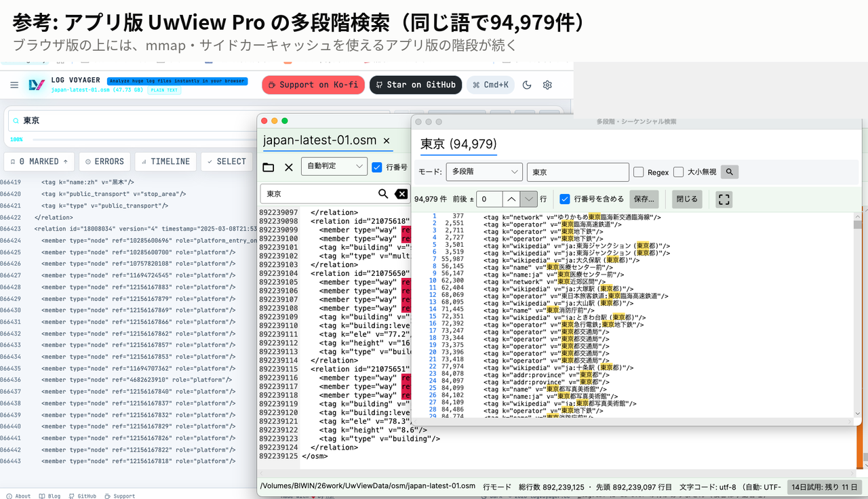Click the 前後 line count field
The height and width of the screenshot is (499, 868).
click(489, 199)
